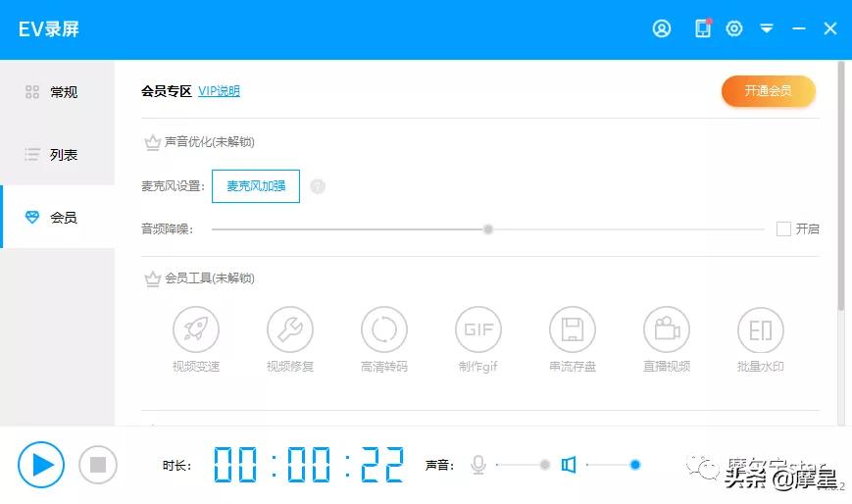Enable the 开启 checkbox for noise reduction

pyautogui.click(x=783, y=228)
